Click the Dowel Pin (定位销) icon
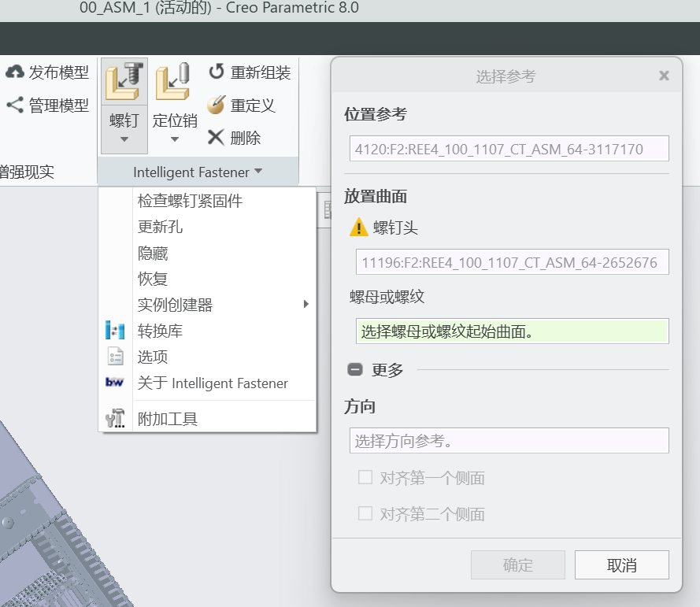The height and width of the screenshot is (607, 700). pos(174,81)
